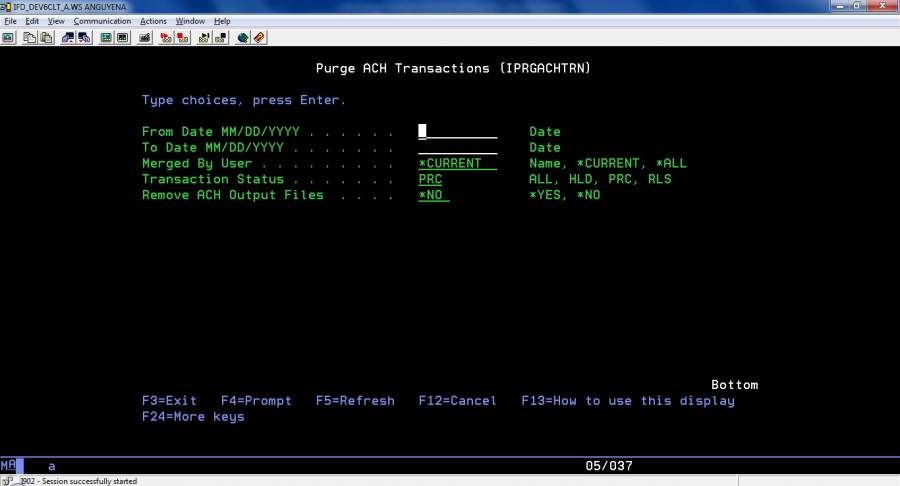900x486 pixels.
Task: Click the To Date input field
Action: pos(457,147)
